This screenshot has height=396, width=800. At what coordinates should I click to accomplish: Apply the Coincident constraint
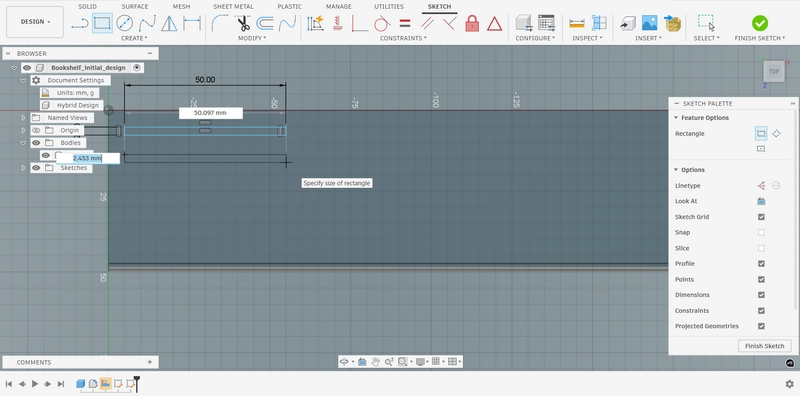[360, 23]
